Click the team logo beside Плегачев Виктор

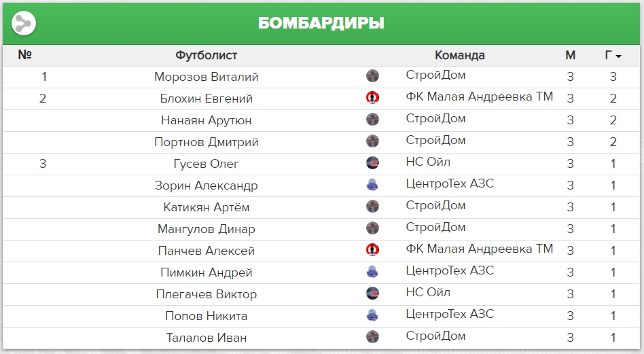(372, 294)
